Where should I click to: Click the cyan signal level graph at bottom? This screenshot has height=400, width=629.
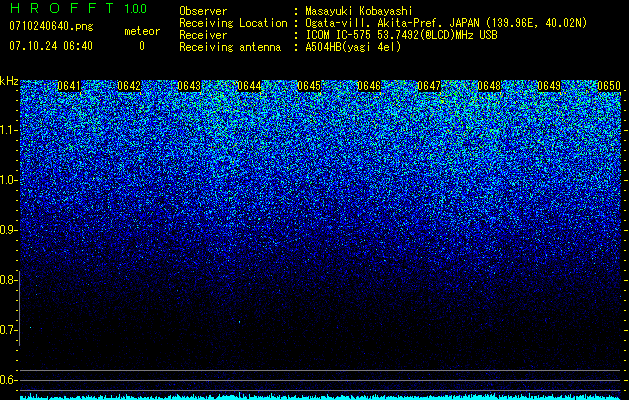tap(320, 396)
